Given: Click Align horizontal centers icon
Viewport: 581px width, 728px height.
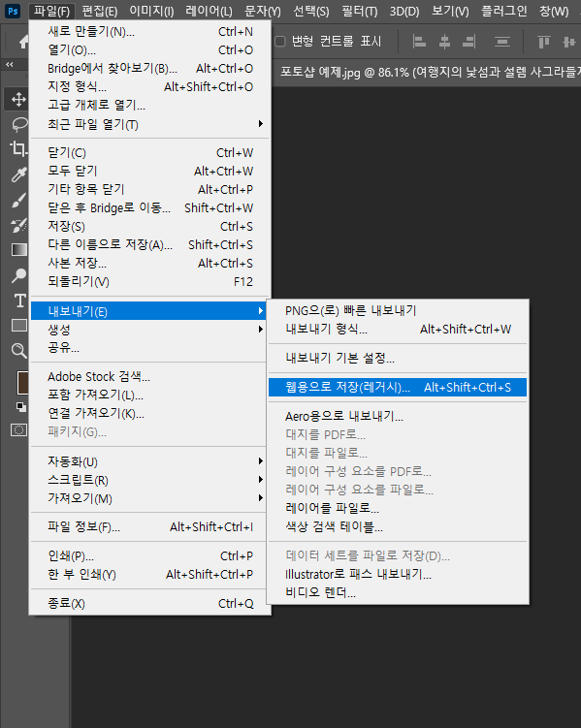Looking at the screenshot, I should click(x=444, y=42).
